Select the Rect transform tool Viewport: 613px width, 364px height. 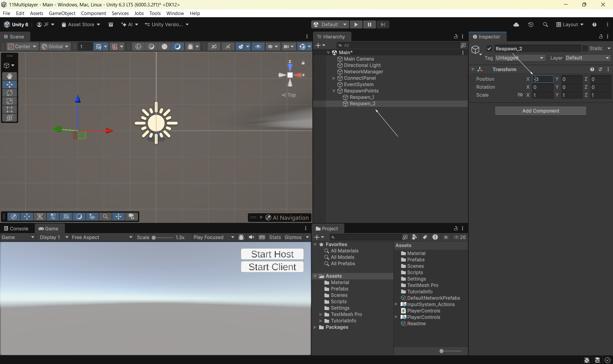click(x=10, y=110)
